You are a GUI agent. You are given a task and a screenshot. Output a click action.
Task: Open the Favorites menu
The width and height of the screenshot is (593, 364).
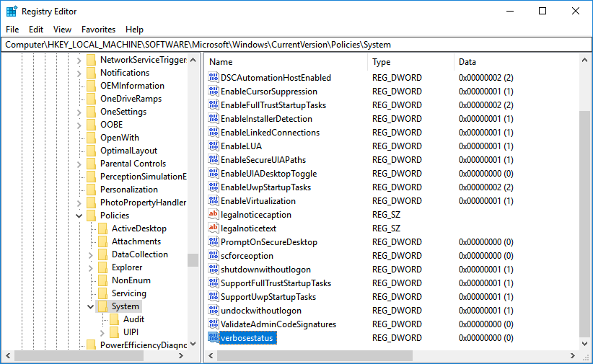pos(98,30)
